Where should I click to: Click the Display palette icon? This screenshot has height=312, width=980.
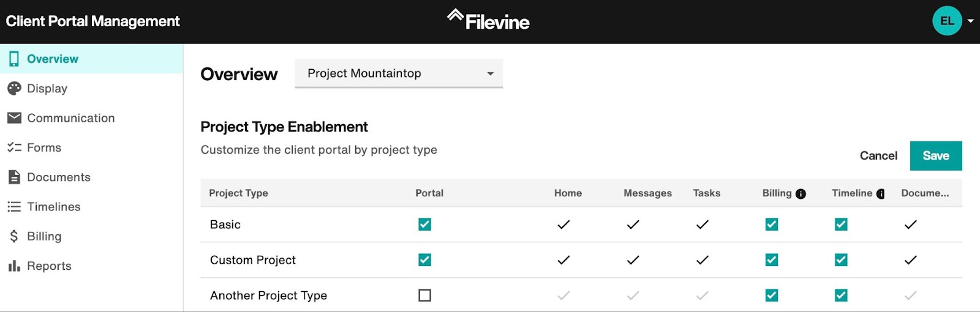(14, 89)
